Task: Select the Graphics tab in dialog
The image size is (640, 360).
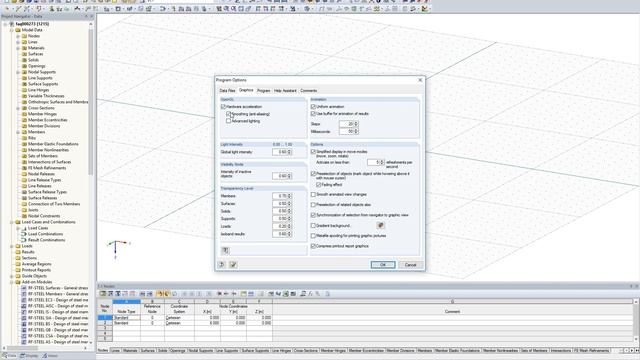Action: coord(246,90)
